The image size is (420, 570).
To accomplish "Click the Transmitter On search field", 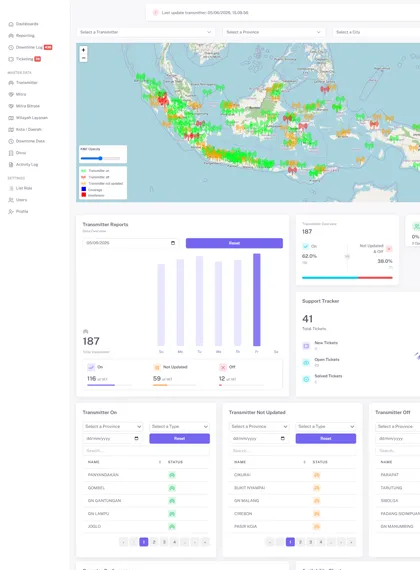I will 146,451.
